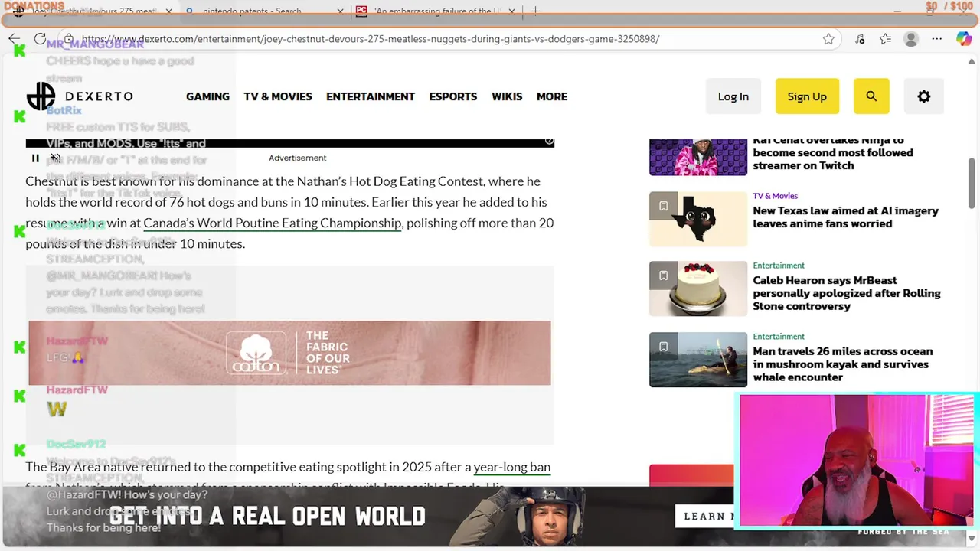The image size is (980, 551).
Task: Click the Log In button
Action: (x=733, y=96)
